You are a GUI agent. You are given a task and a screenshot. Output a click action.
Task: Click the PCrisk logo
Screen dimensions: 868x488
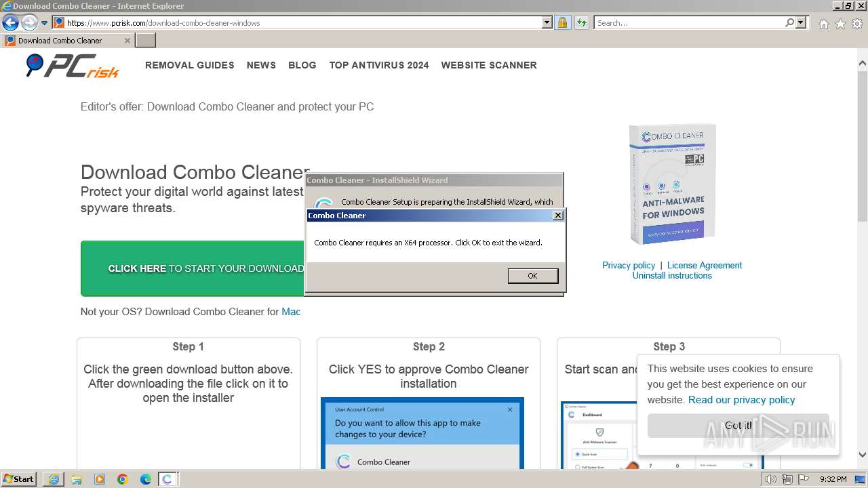tap(73, 66)
